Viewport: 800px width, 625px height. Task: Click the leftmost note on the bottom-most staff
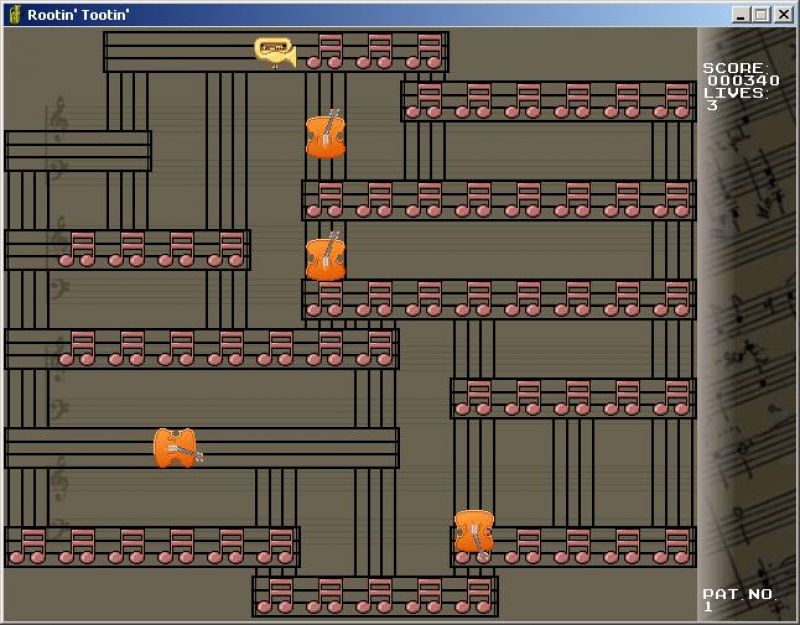pyautogui.click(x=275, y=596)
